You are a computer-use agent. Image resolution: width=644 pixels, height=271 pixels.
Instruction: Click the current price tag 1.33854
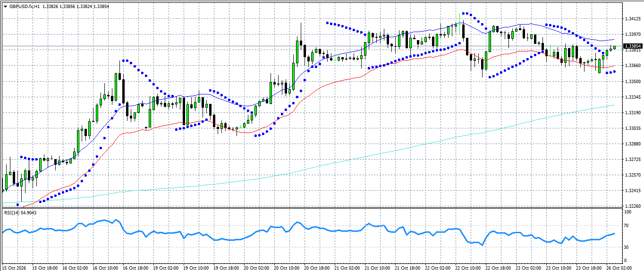(x=633, y=46)
